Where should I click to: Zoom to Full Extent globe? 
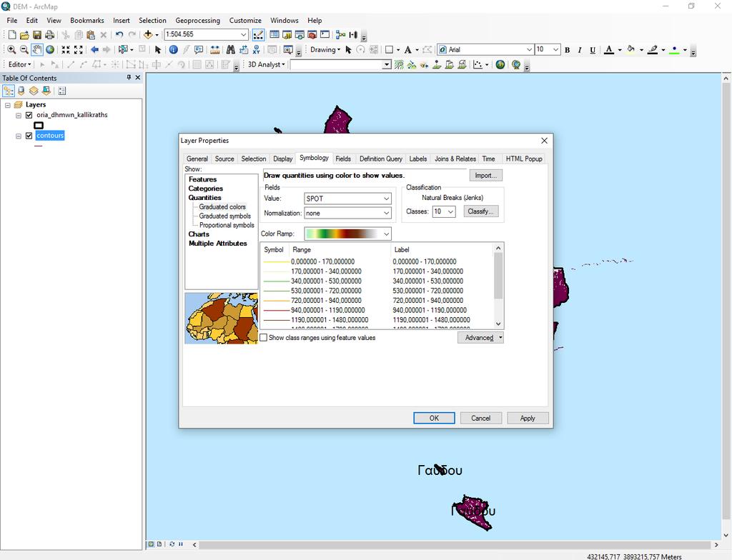click(x=50, y=49)
